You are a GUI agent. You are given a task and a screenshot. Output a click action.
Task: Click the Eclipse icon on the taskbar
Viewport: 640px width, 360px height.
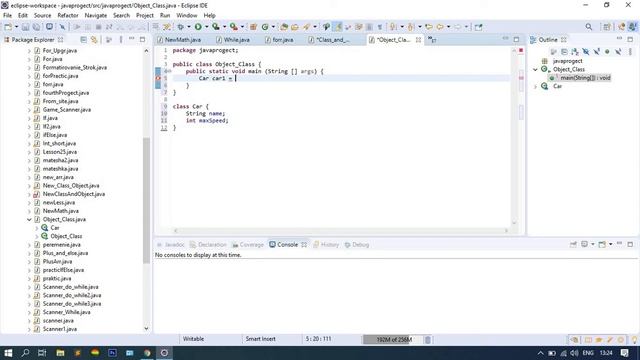point(164,353)
